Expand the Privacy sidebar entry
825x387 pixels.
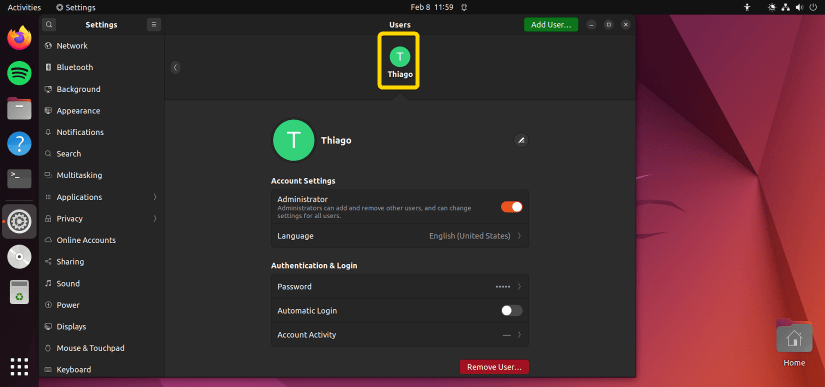(x=102, y=219)
